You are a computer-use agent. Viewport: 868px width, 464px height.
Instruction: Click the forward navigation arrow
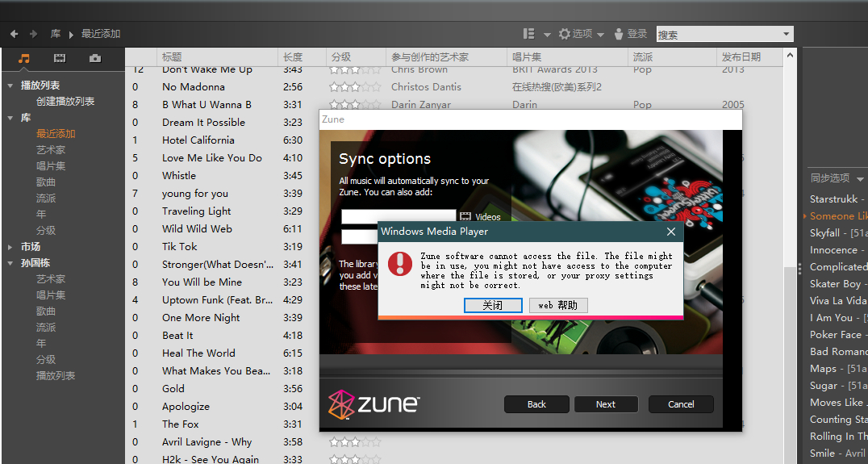[x=33, y=35]
